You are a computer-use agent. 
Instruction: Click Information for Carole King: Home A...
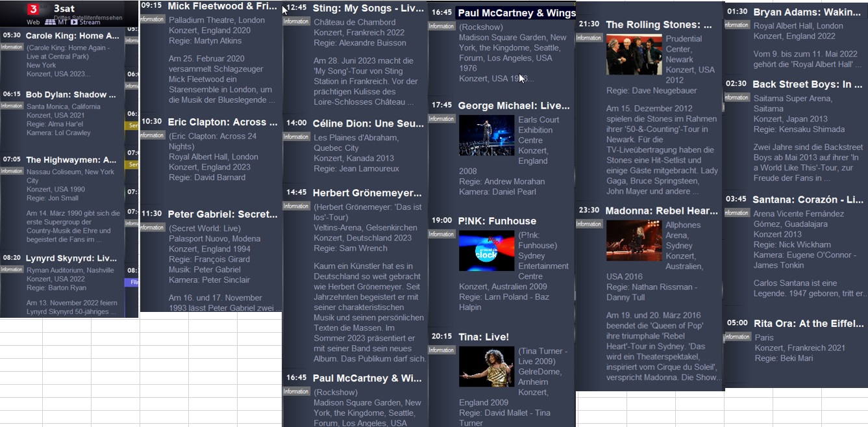12,47
